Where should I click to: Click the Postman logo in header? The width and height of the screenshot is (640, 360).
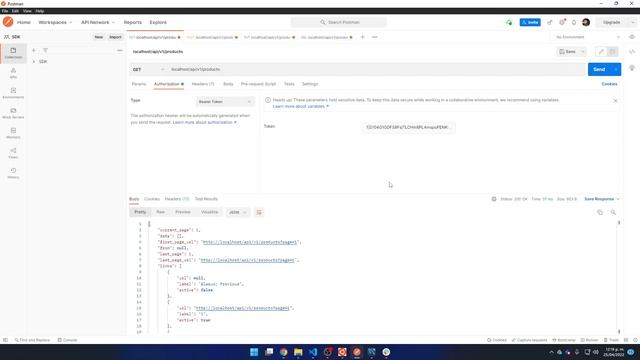tap(8, 22)
